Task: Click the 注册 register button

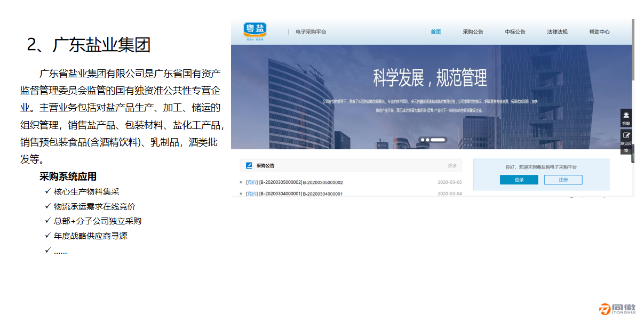Action: (x=563, y=180)
